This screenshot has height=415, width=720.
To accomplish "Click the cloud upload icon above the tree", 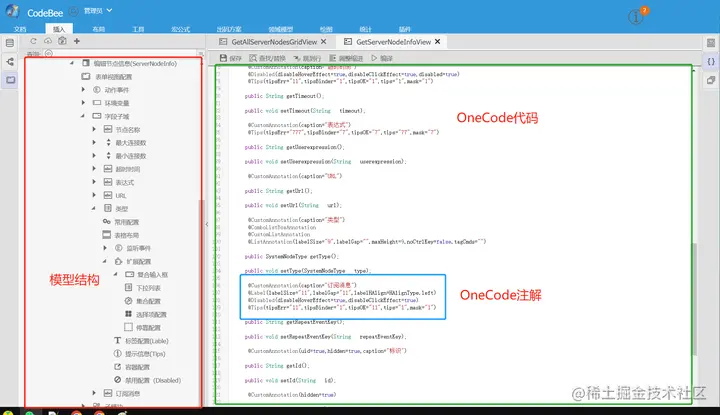I will click(x=48, y=41).
